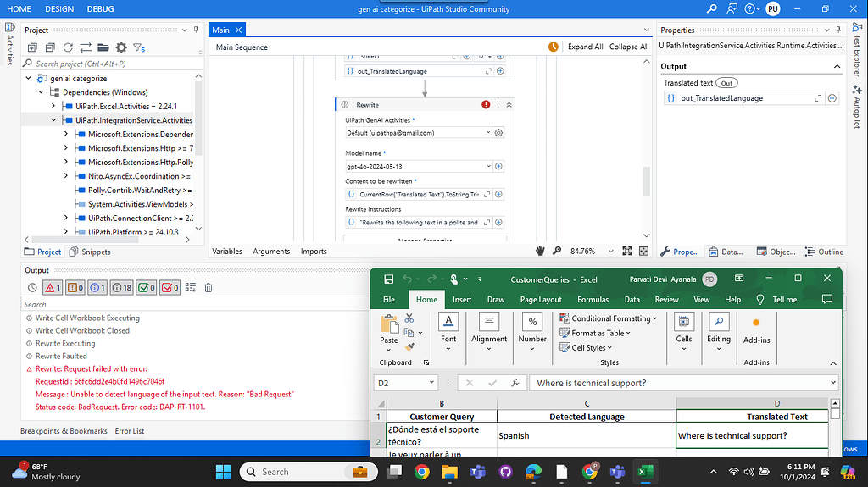Viewport: 868px width, 487px height.
Task: Click Format Painter brush in Excel
Action: (x=409, y=347)
